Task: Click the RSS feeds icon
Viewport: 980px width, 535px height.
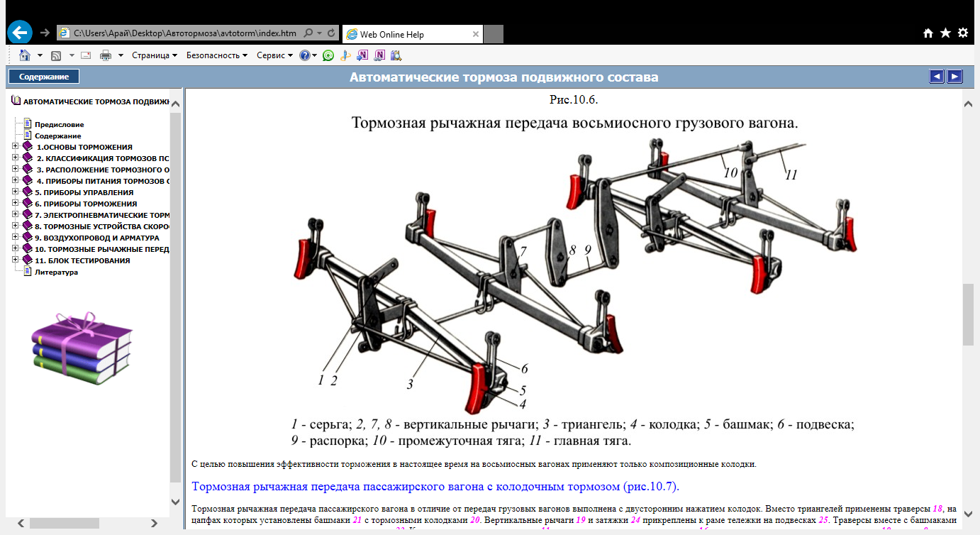Action: 56,55
